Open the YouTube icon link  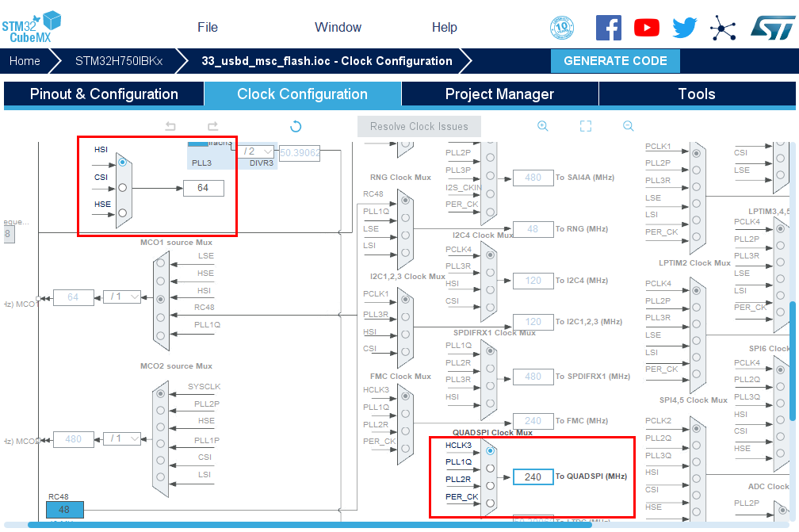pyautogui.click(x=647, y=28)
